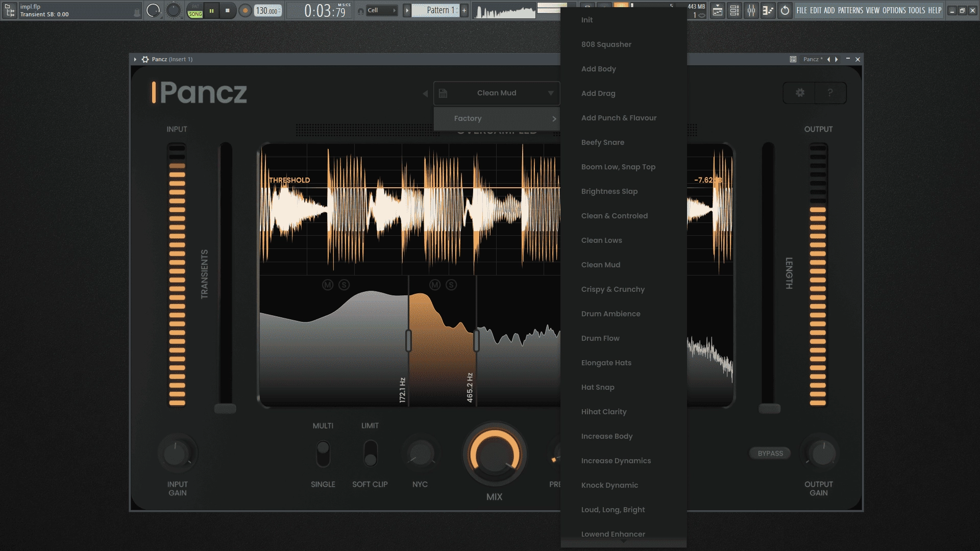Screen dimensions: 980x551
Task: Choose the Add Body preset
Action: pos(623,69)
